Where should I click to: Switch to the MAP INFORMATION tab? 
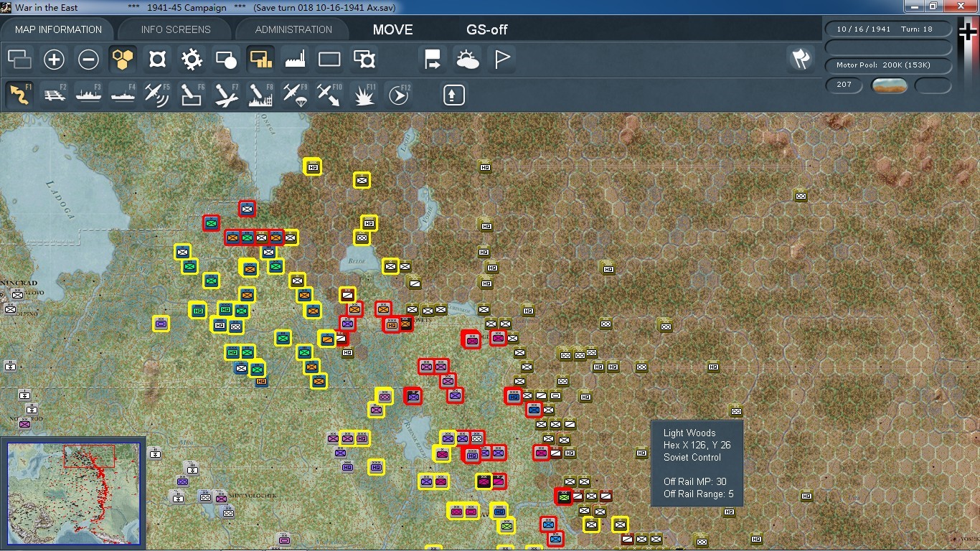pos(58,29)
